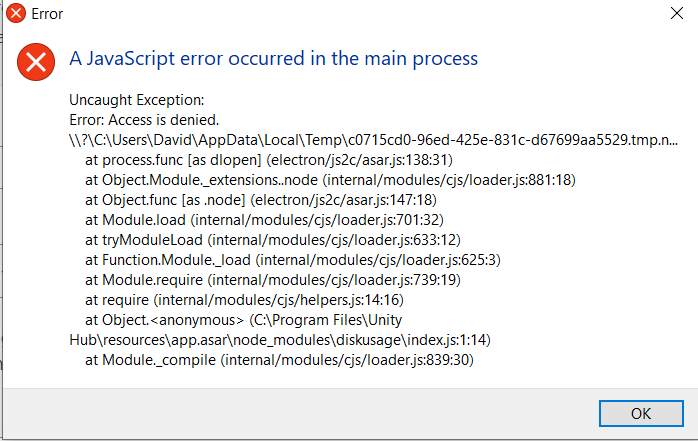Click the small error icon in title bar

15,14
